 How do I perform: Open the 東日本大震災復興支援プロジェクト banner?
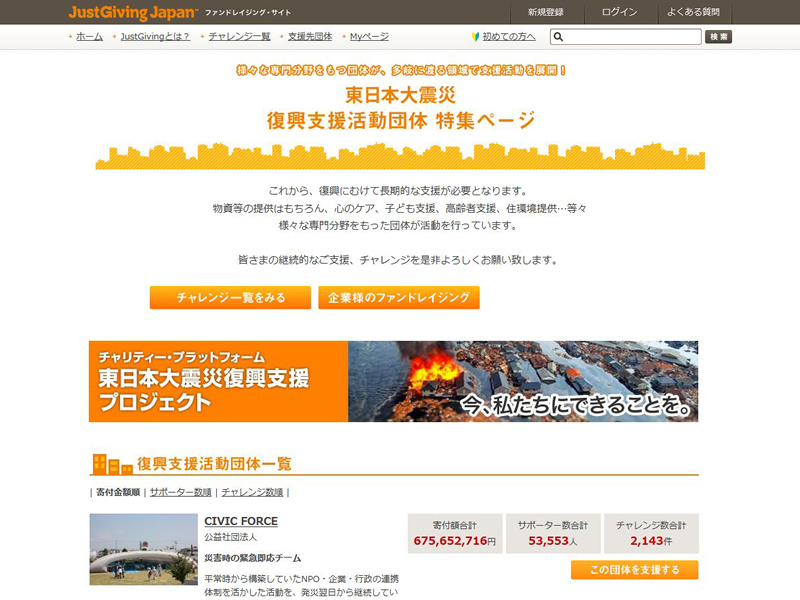click(x=393, y=381)
